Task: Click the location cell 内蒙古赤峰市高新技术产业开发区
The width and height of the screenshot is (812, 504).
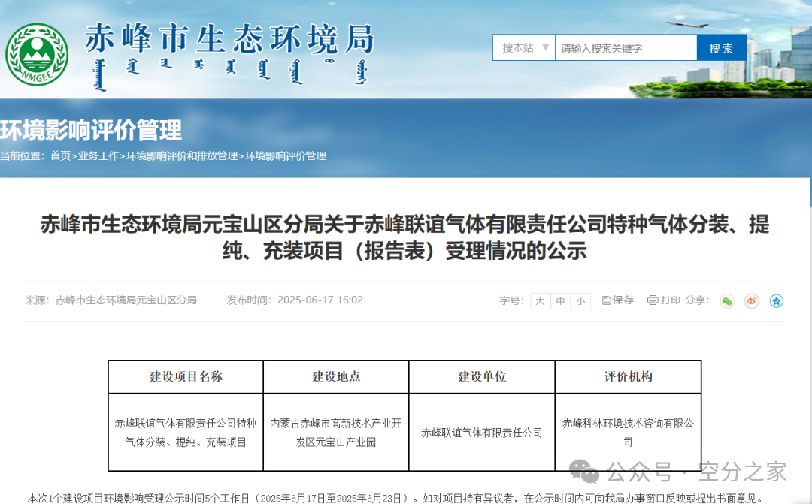Action: 336,433
